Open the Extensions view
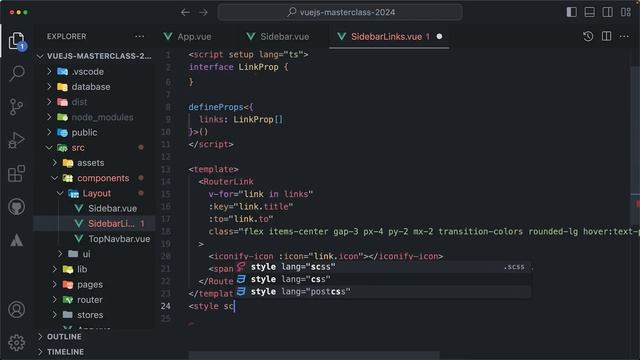Image resolution: width=640 pixels, height=360 pixels. click(16, 173)
